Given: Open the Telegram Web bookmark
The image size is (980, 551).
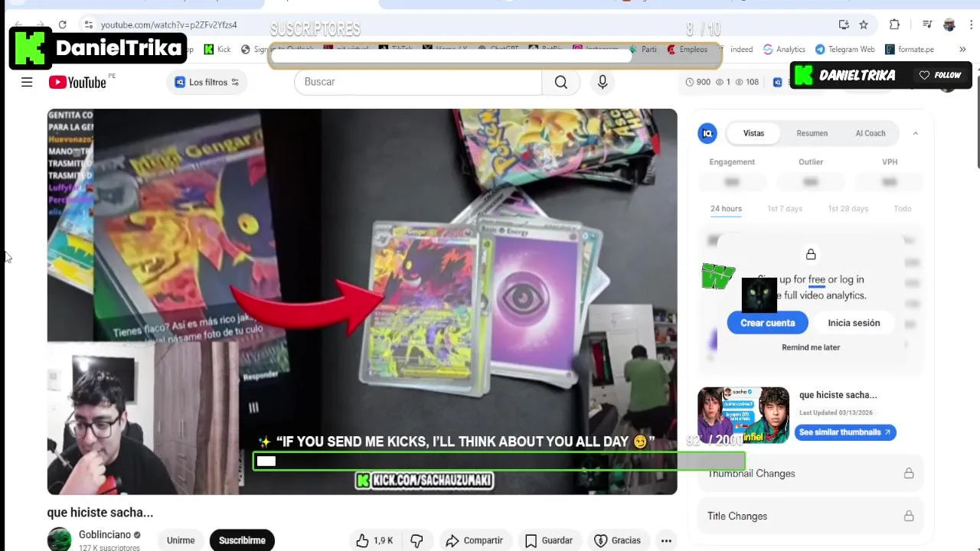Looking at the screenshot, I should (x=845, y=49).
